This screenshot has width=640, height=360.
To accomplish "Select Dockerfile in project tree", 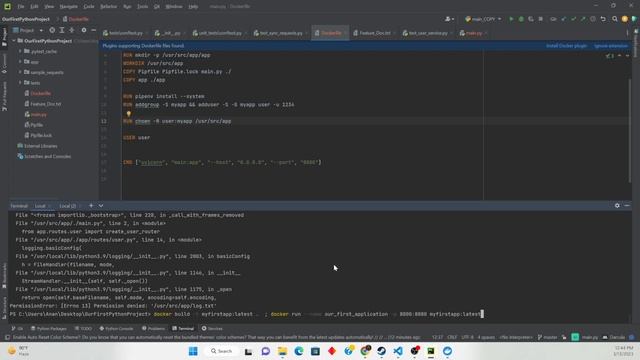I will click(40, 93).
